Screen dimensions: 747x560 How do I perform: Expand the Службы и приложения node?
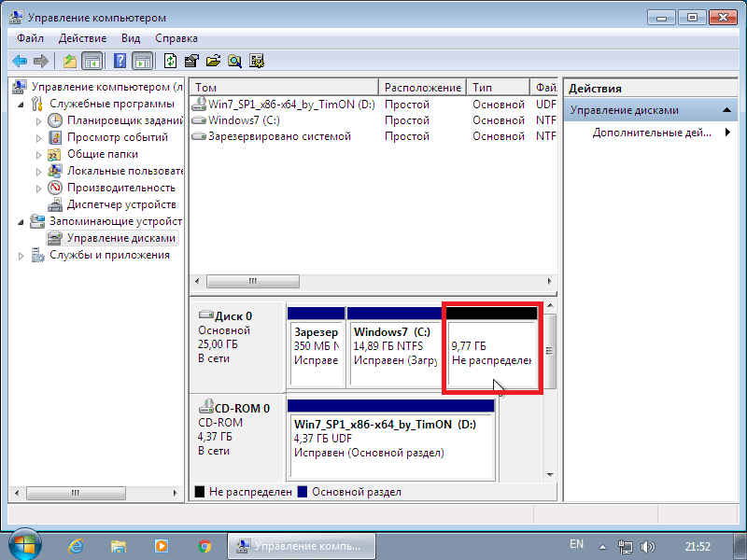[x=21, y=256]
